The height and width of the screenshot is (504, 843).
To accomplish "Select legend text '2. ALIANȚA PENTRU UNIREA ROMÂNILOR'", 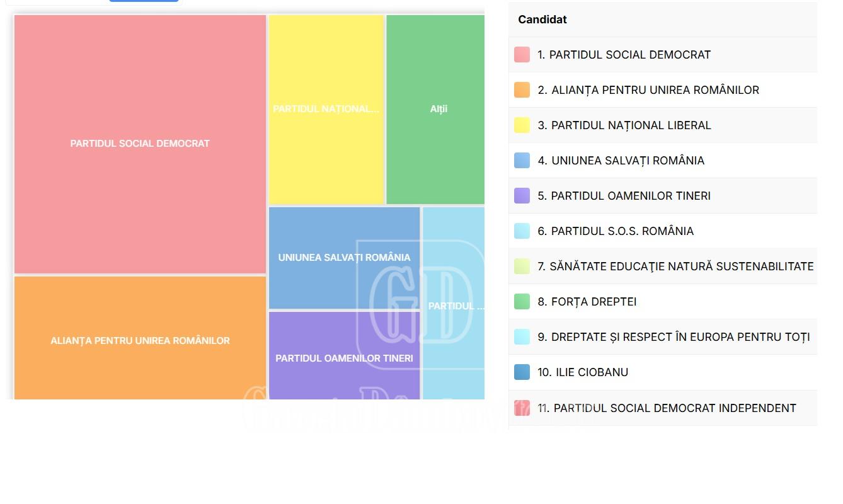I will pyautogui.click(x=648, y=90).
